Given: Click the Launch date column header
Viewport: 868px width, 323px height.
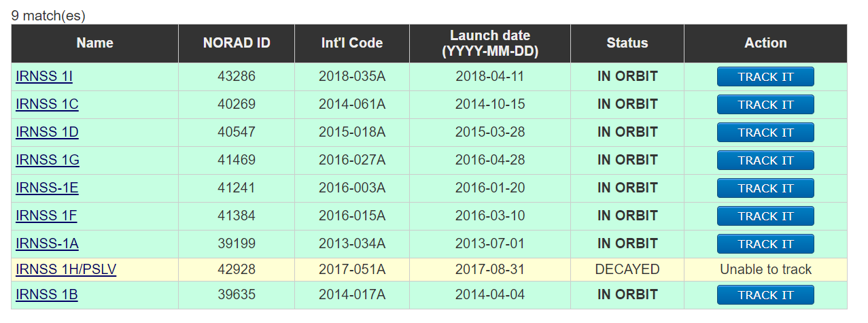Looking at the screenshot, I should coord(489,44).
